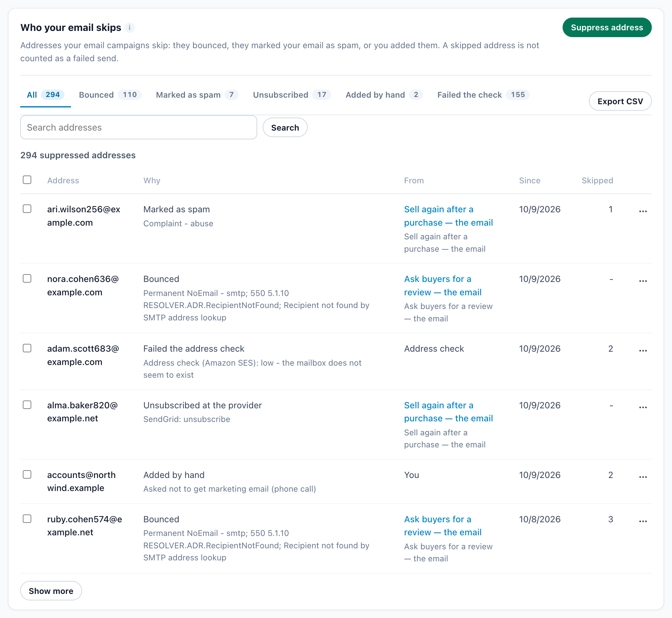672x618 pixels.
Task: Click the Address column header
Action: (x=63, y=181)
